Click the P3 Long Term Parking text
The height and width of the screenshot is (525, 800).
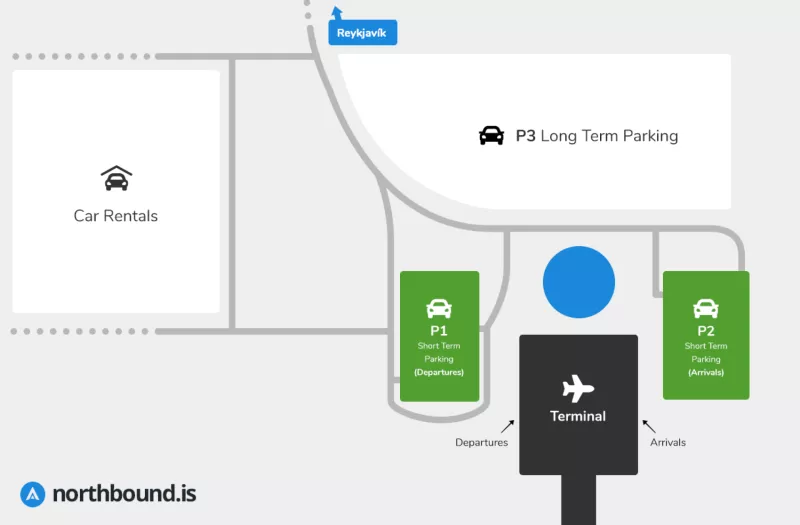click(x=597, y=136)
